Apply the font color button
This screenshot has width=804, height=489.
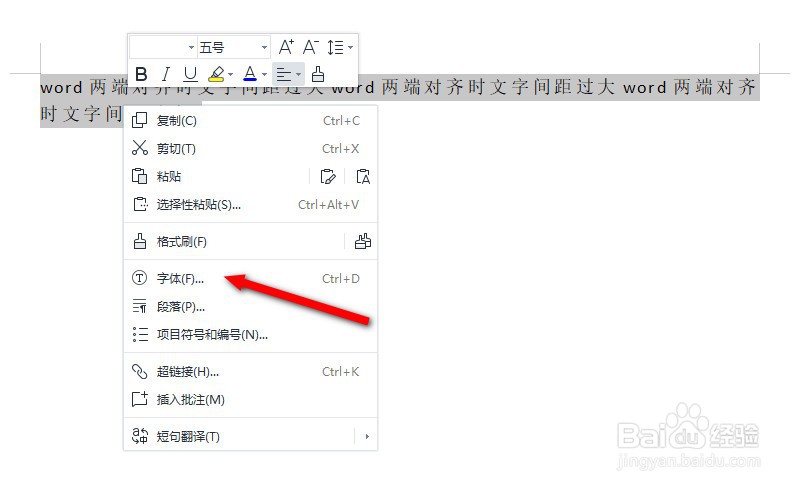coord(250,74)
